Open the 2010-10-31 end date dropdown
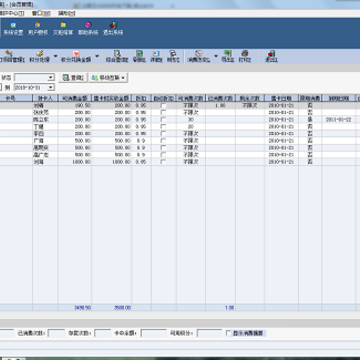The image size is (360, 360). tap(51, 88)
